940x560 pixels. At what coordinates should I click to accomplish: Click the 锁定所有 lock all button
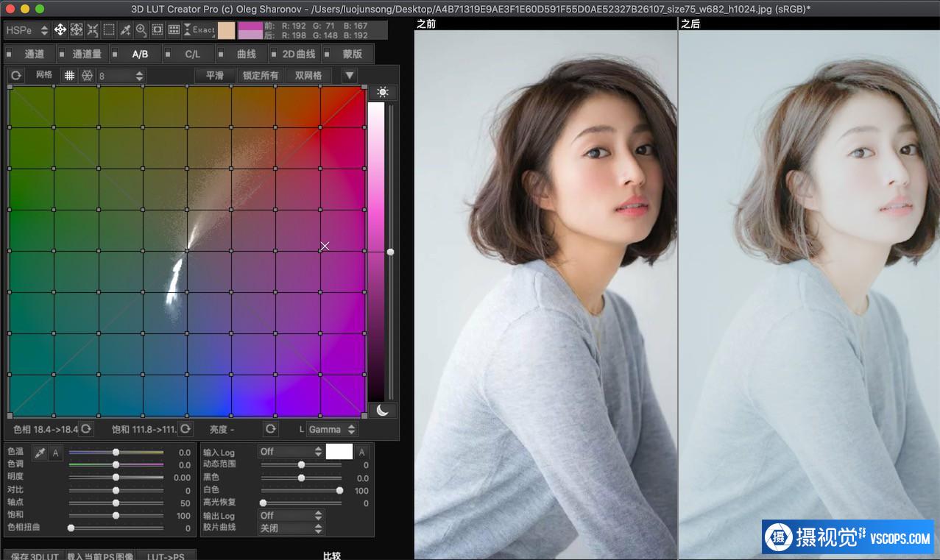(261, 76)
